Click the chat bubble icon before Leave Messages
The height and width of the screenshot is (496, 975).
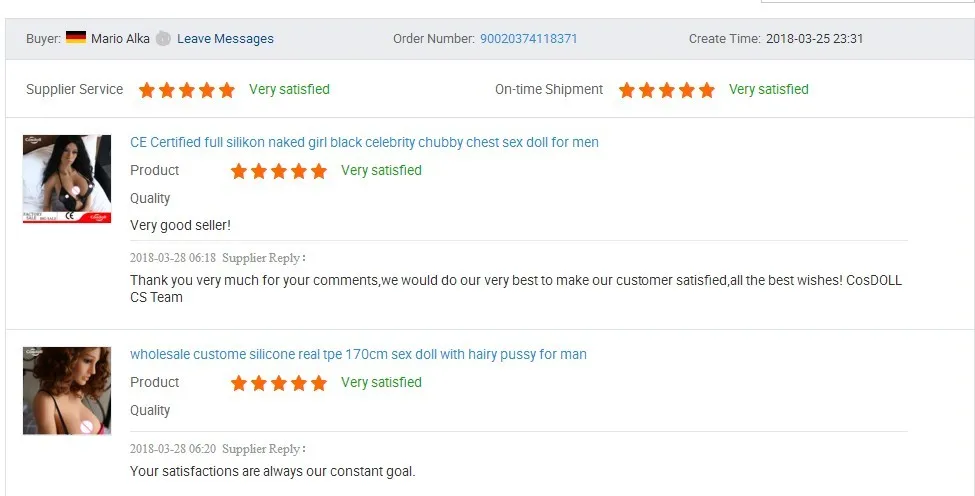pos(163,39)
